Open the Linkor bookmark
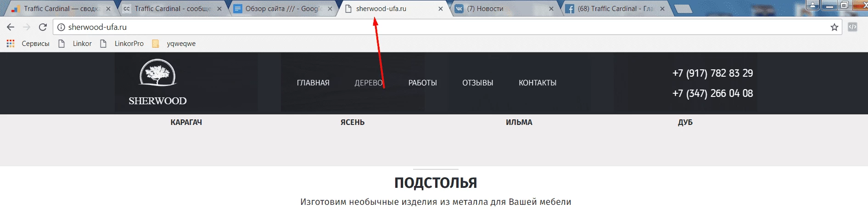Image resolution: width=868 pixels, height=220 pixels. [x=76, y=44]
